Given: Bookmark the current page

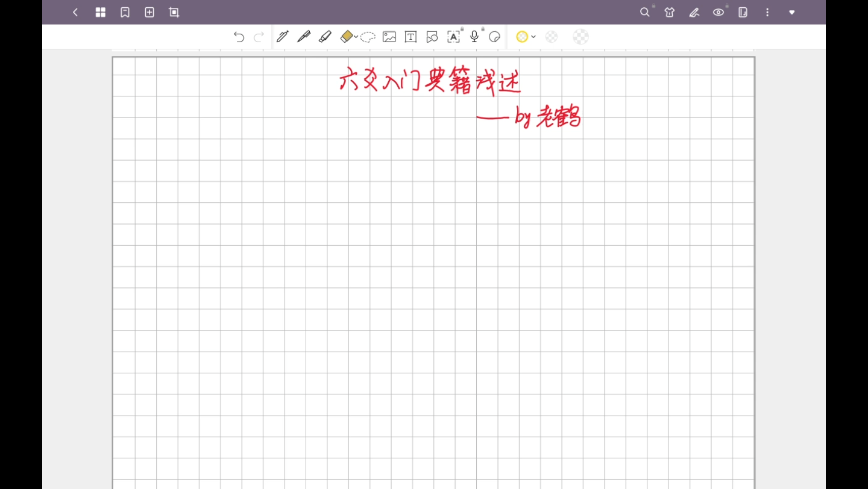Looking at the screenshot, I should (125, 12).
